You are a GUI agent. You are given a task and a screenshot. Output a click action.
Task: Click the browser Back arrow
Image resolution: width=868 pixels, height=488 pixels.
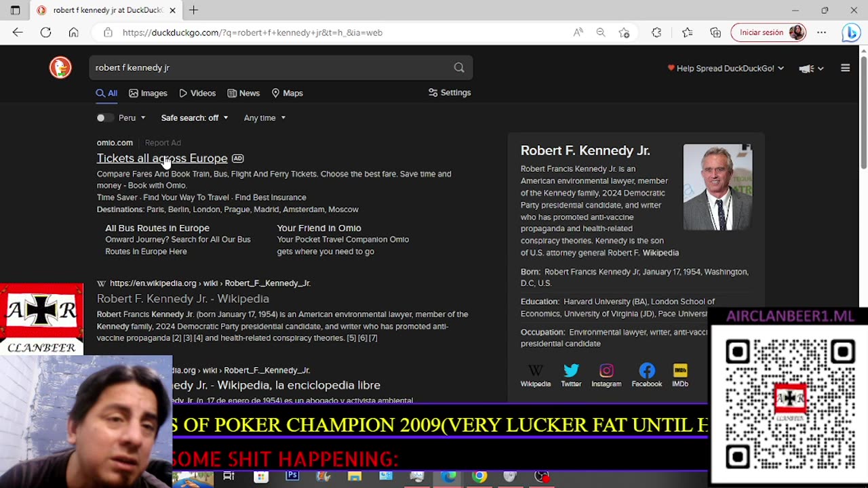[18, 33]
